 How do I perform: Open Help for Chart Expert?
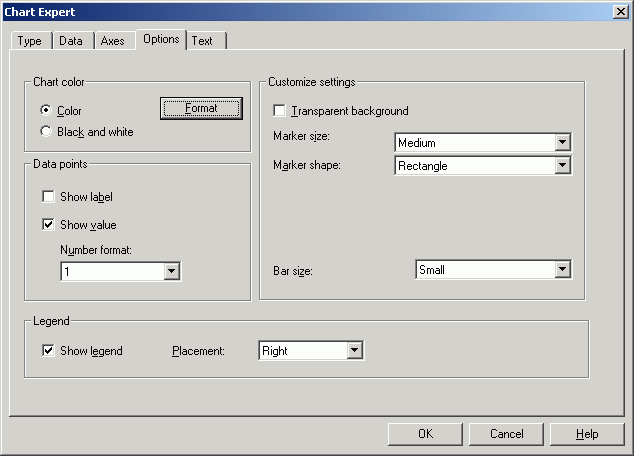pos(587,434)
